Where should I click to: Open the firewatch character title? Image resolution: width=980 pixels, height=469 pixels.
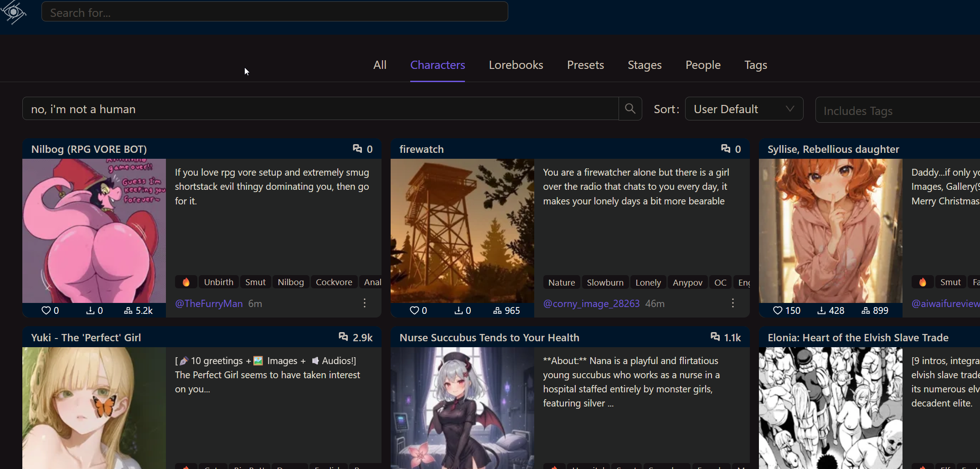coord(421,149)
